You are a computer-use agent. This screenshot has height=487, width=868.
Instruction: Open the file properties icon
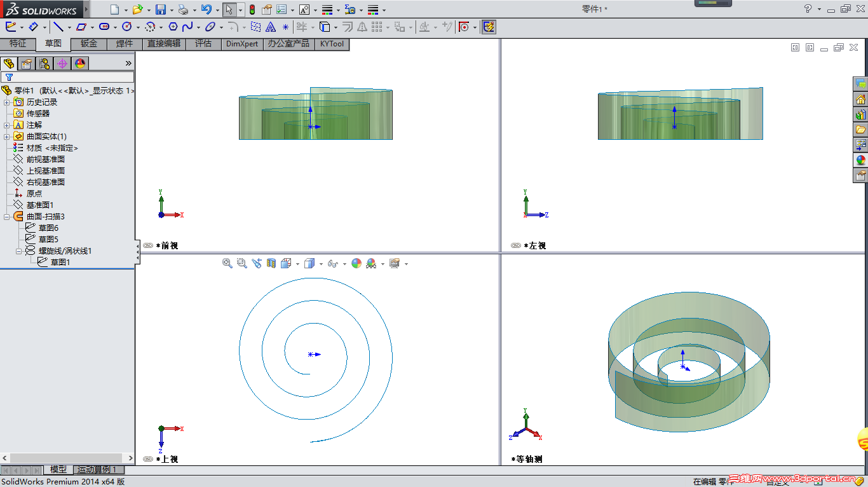click(x=267, y=10)
